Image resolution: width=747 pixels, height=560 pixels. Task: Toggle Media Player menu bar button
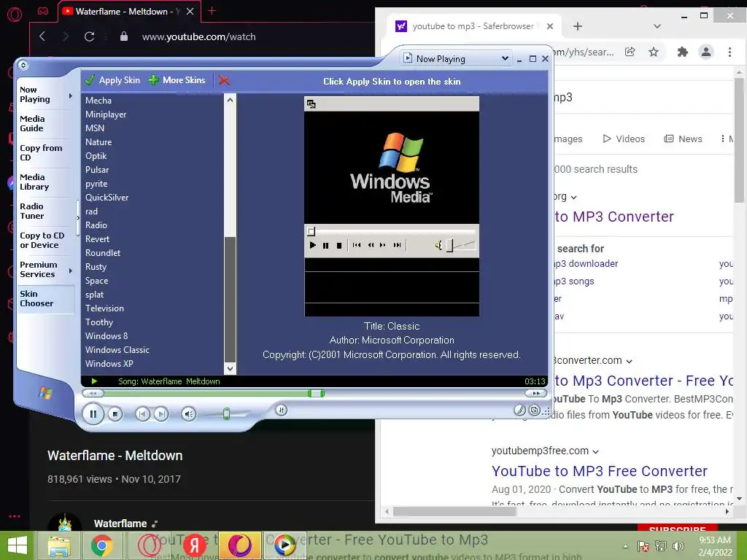[x=23, y=65]
